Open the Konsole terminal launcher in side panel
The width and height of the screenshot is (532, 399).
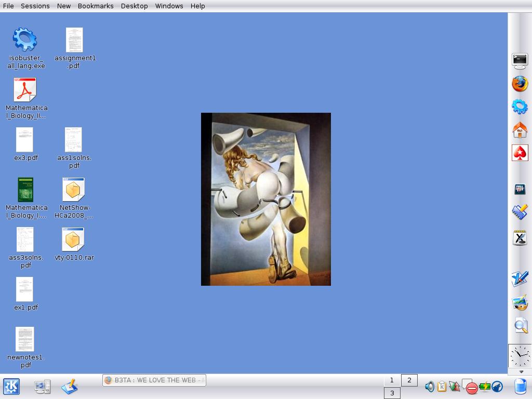pos(520,61)
